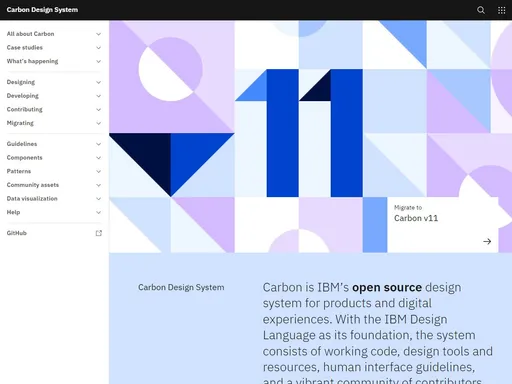Expand the Components chevron arrow

(x=98, y=158)
